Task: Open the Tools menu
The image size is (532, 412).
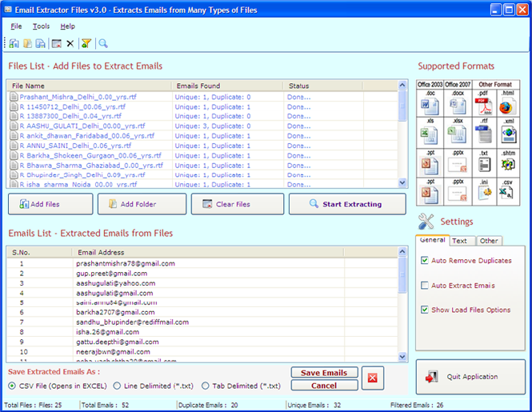Action: (41, 26)
